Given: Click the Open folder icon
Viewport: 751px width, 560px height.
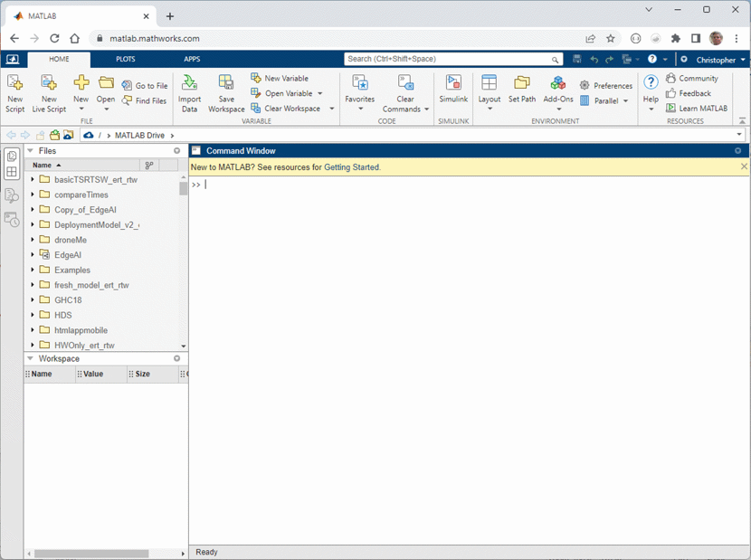Looking at the screenshot, I should (x=106, y=83).
